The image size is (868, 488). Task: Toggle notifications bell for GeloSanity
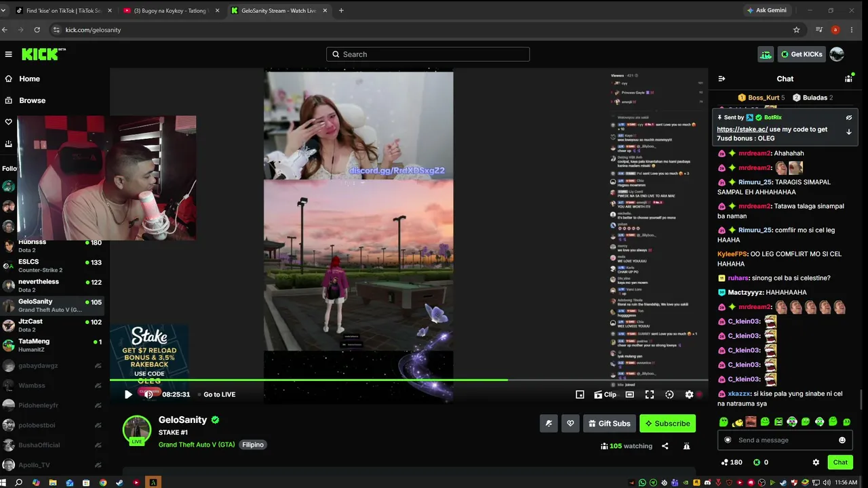pyautogui.click(x=549, y=424)
